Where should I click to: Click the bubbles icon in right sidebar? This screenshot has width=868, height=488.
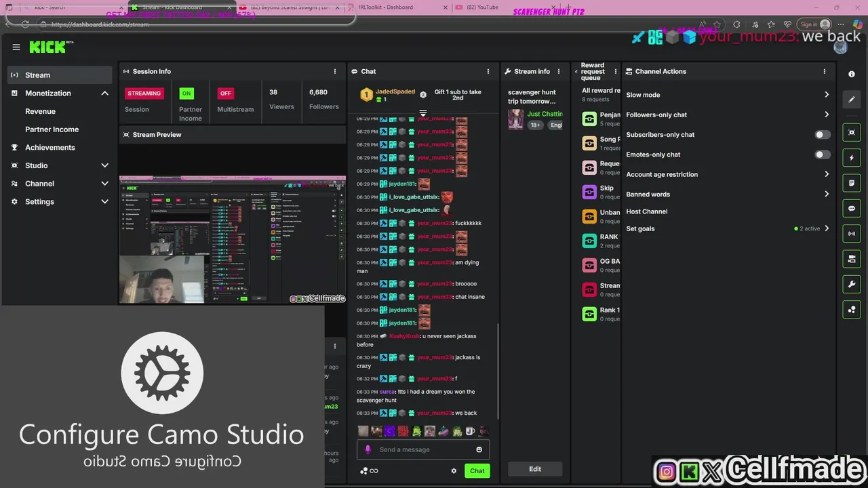pos(852,310)
